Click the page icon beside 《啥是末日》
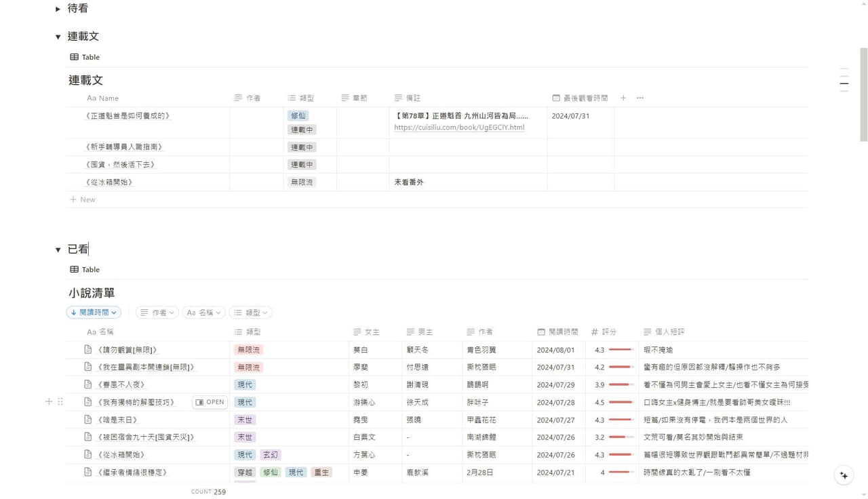 click(x=87, y=420)
